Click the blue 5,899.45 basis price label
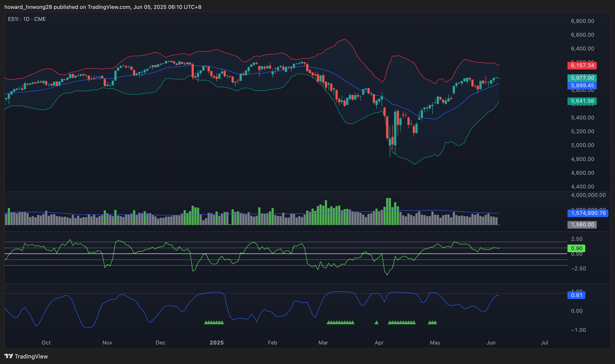The height and width of the screenshot is (364, 615). [582, 86]
